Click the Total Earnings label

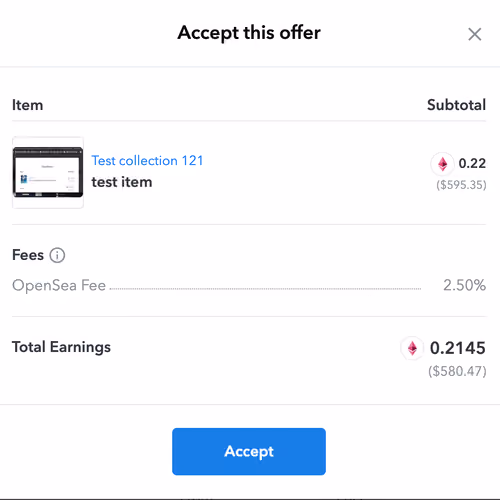61,347
